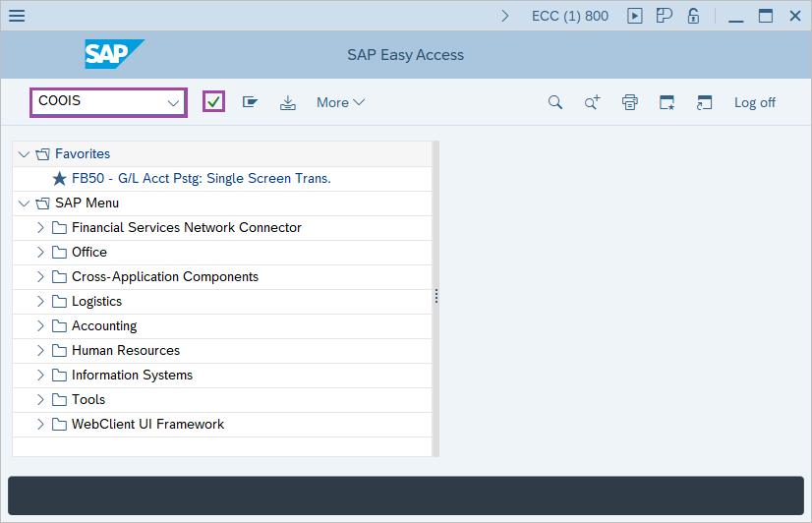Viewport: 812px width, 523px height.
Task: Select the Tools label
Action: click(x=88, y=400)
